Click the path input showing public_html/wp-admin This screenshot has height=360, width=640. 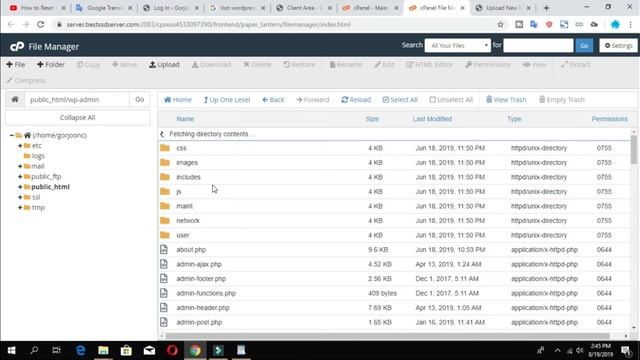(77, 100)
